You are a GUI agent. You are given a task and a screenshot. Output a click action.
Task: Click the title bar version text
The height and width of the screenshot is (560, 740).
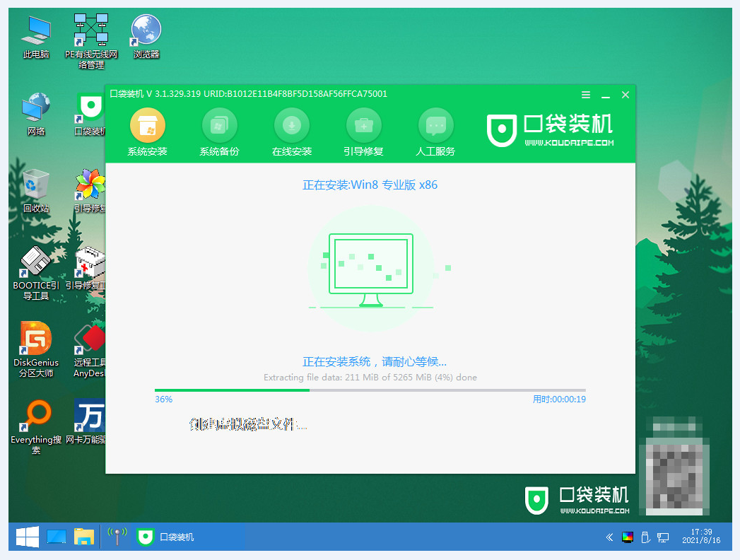[x=248, y=94]
